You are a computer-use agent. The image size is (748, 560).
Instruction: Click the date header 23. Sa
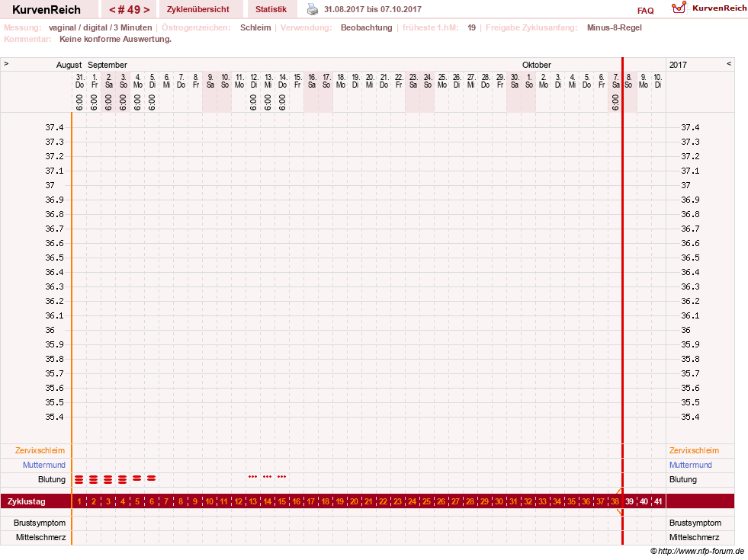[x=413, y=81]
